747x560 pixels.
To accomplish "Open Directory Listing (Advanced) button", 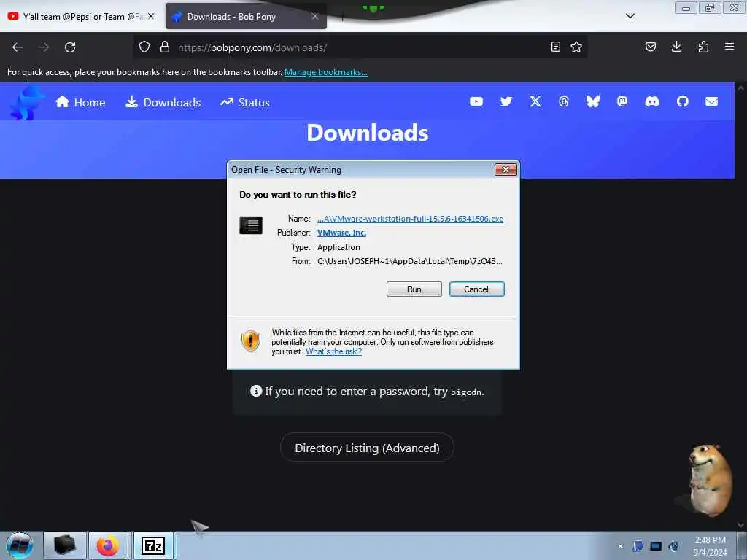I will pos(367,448).
